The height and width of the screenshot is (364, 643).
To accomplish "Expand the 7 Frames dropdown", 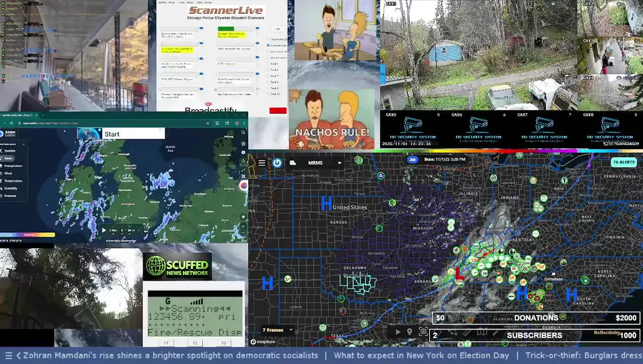I will click(x=278, y=330).
